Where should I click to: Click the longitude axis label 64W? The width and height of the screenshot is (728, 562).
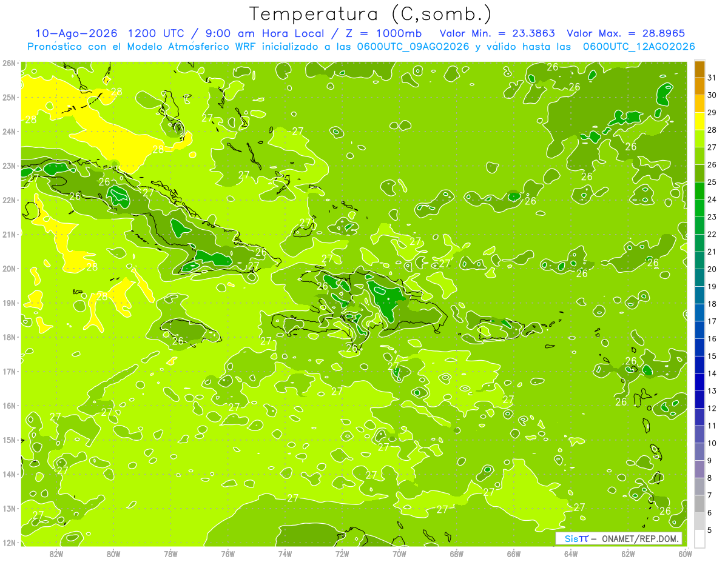tap(570, 554)
